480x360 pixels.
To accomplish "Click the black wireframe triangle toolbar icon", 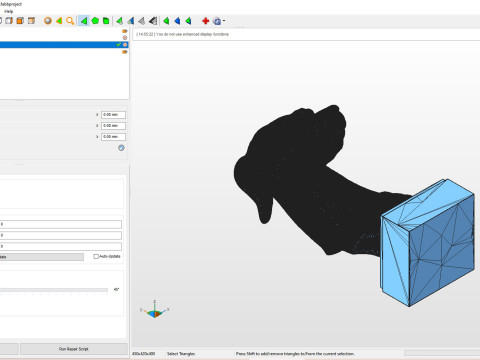I will click(x=153, y=21).
